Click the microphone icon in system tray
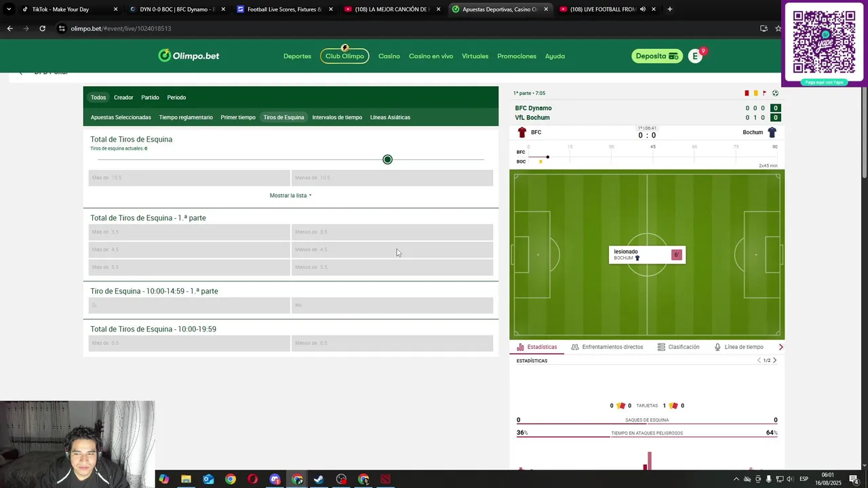The image size is (868, 488). coord(768,479)
